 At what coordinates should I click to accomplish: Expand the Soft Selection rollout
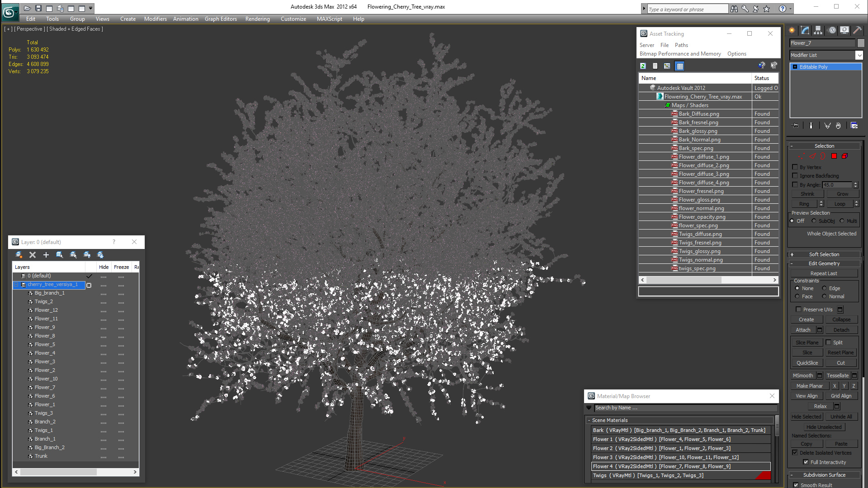[824, 254]
